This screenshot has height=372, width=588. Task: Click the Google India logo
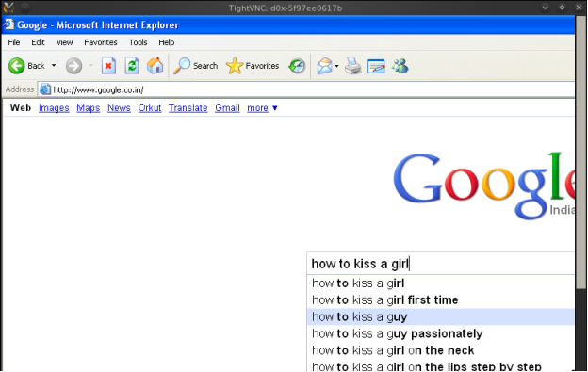pyautogui.click(x=483, y=186)
